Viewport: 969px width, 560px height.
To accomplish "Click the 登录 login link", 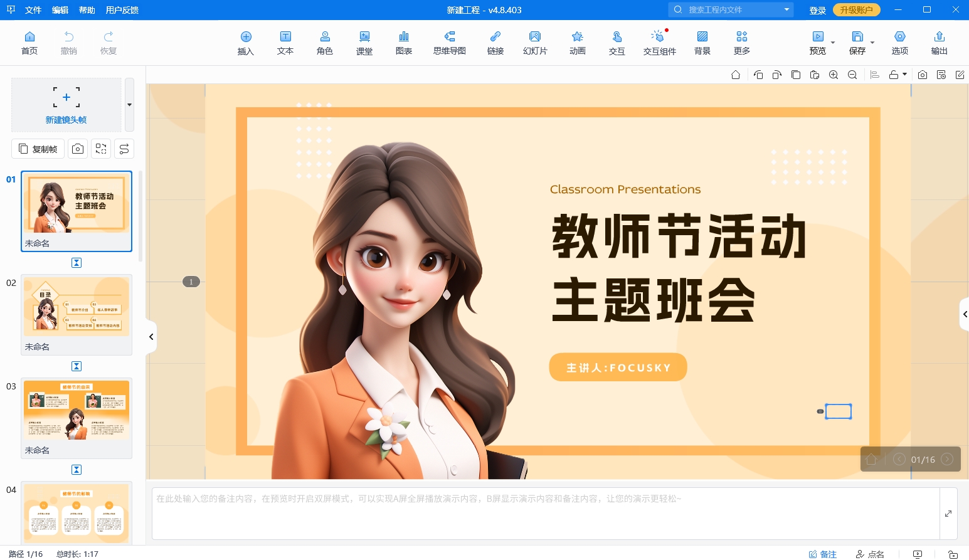I will [x=817, y=10].
